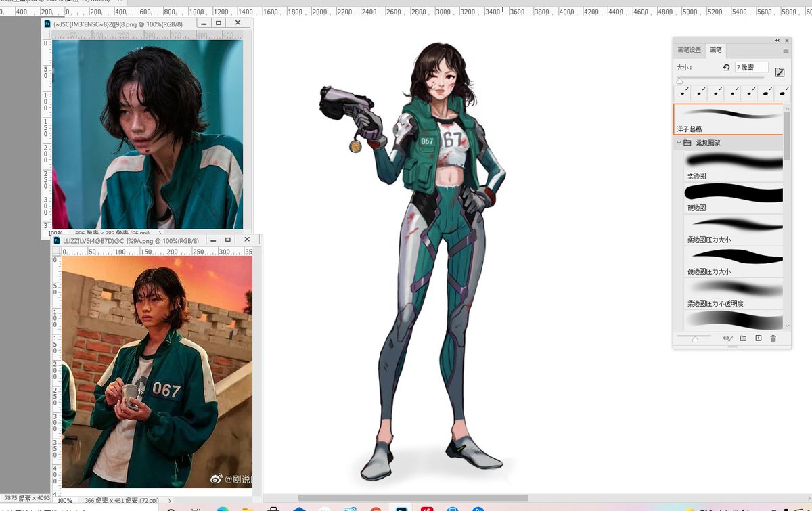The width and height of the screenshot is (812, 511).
Task: Reset brush size with the restore icon
Action: (x=726, y=68)
